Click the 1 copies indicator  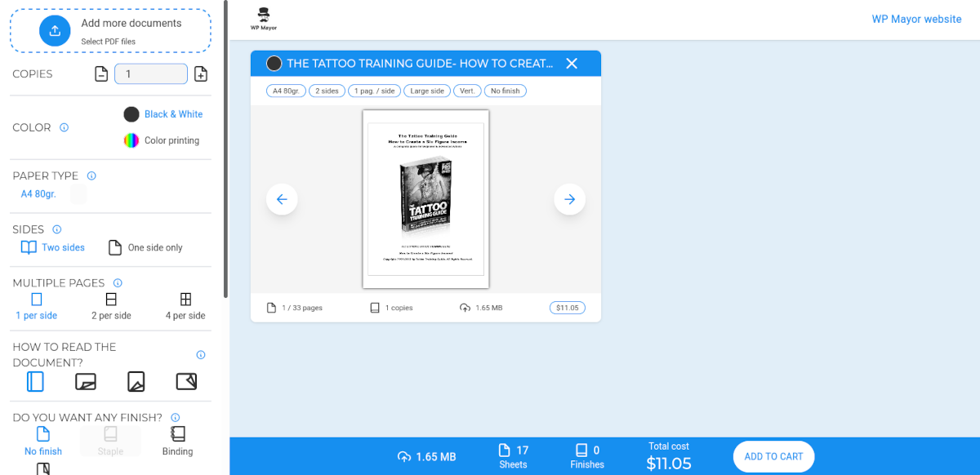[392, 308]
